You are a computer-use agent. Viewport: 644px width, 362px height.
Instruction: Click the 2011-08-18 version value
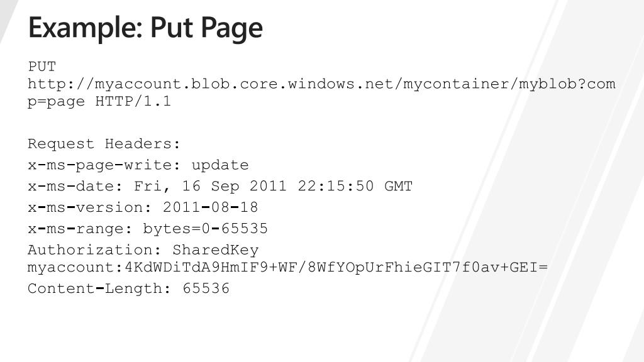211,207
